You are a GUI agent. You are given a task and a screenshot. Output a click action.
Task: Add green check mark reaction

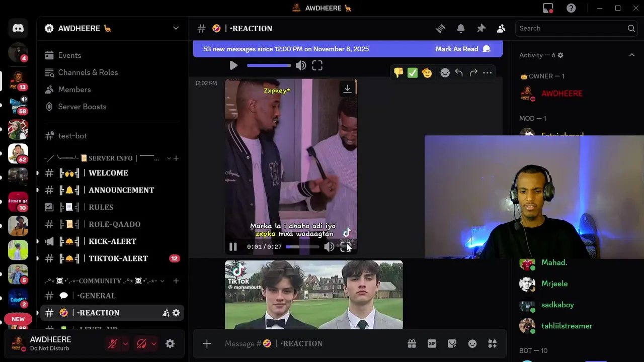(413, 73)
